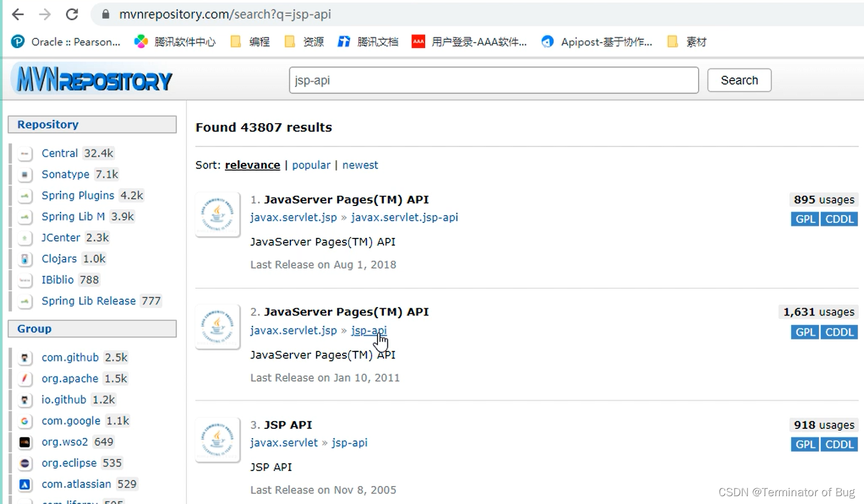The width and height of the screenshot is (864, 504).
Task: Open the 用户登录-AAA软件 bookmark
Action: (x=470, y=41)
